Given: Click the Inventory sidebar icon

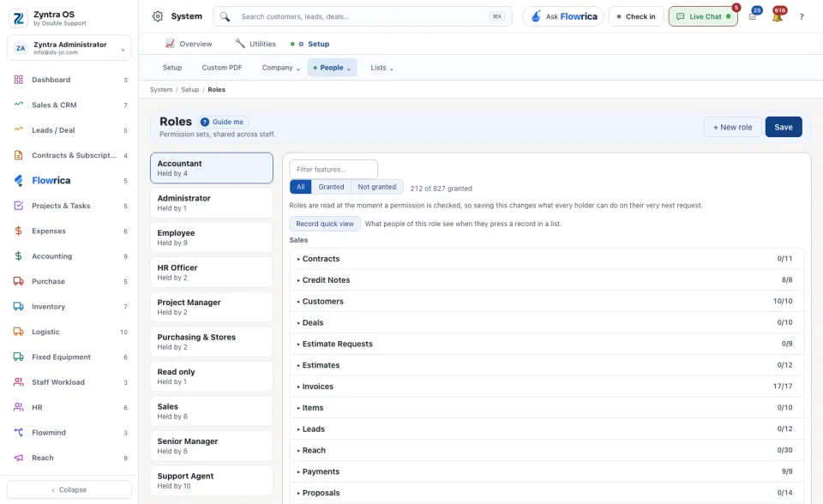Looking at the screenshot, I should pyautogui.click(x=18, y=307).
